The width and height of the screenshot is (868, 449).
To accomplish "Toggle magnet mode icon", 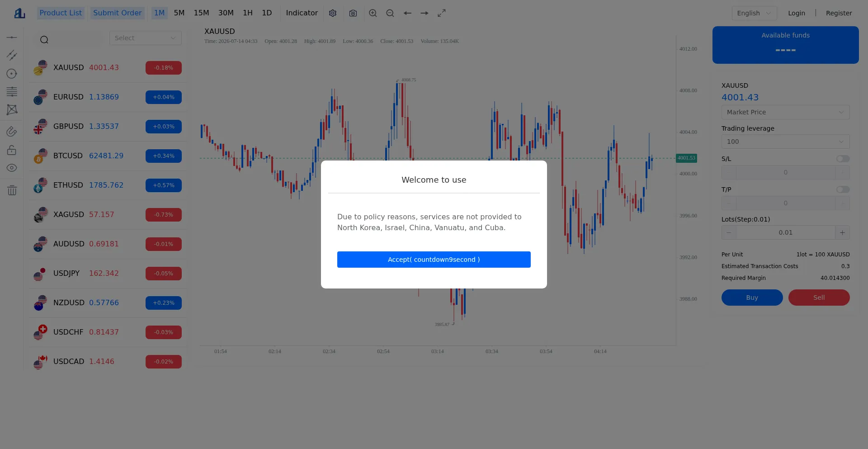I will [x=12, y=132].
